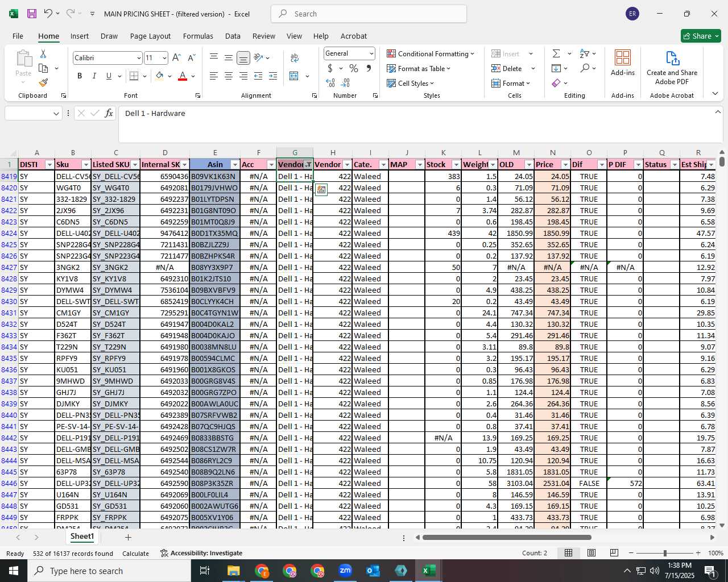This screenshot has height=582, width=728.
Task: Open the font name Calibri dropdown
Action: [138, 58]
